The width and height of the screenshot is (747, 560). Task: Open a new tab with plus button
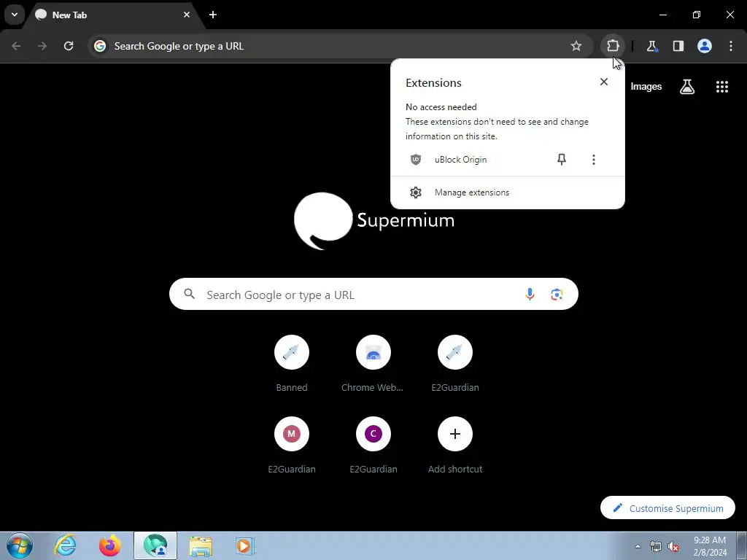[x=213, y=15]
